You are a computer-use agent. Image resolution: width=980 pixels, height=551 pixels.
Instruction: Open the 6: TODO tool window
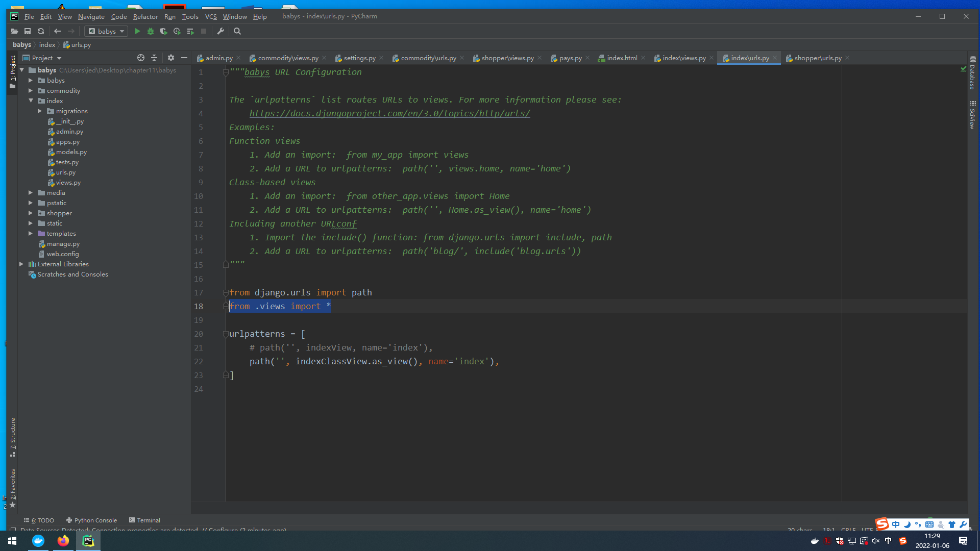(39, 520)
